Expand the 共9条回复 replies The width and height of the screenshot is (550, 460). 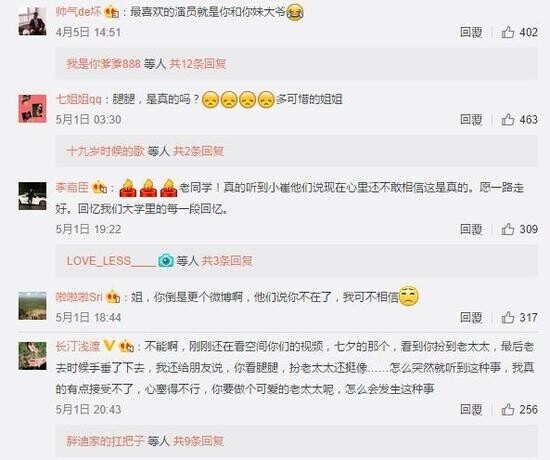pyautogui.click(x=198, y=441)
